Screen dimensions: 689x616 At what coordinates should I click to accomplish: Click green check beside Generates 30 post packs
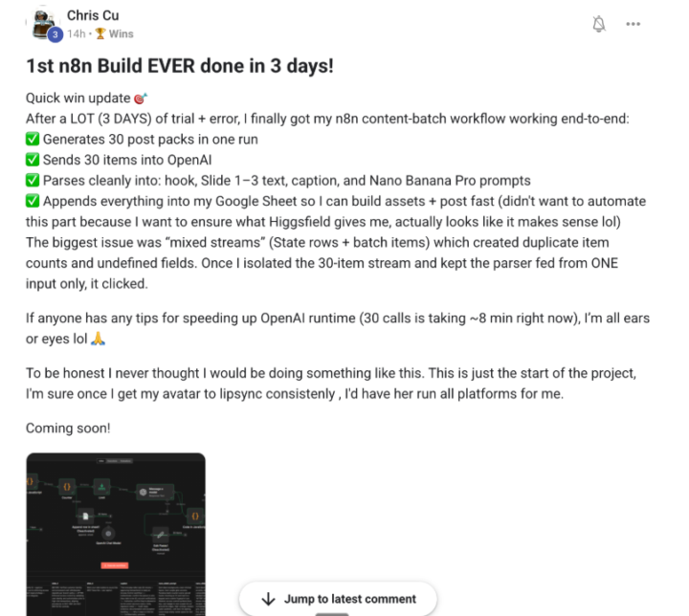33,140
